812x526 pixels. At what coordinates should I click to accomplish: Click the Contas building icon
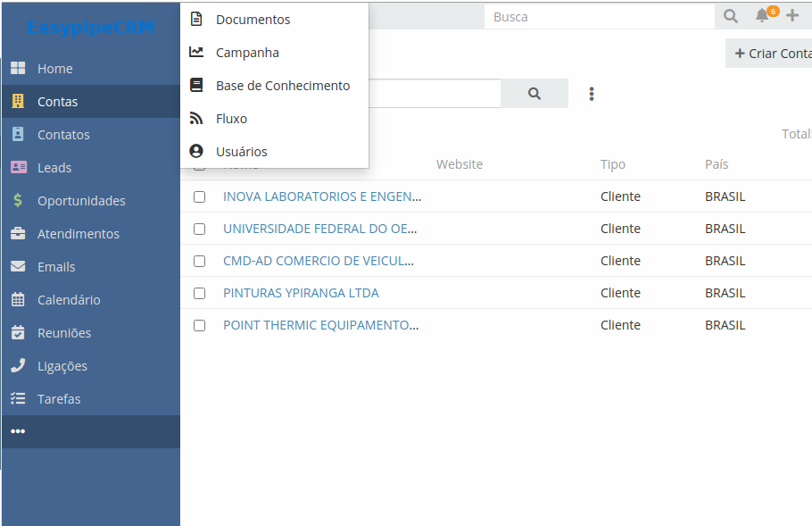18,101
